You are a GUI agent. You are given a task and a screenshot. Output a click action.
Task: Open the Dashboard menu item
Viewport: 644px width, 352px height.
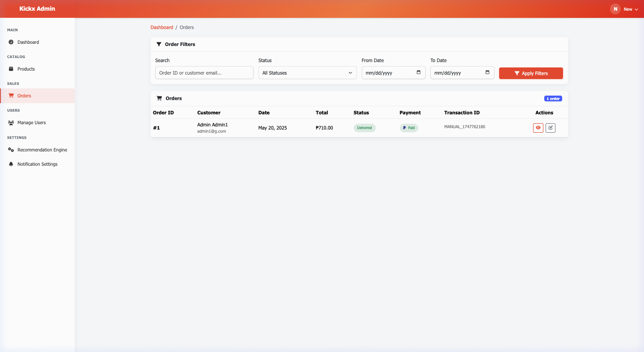click(x=37, y=42)
